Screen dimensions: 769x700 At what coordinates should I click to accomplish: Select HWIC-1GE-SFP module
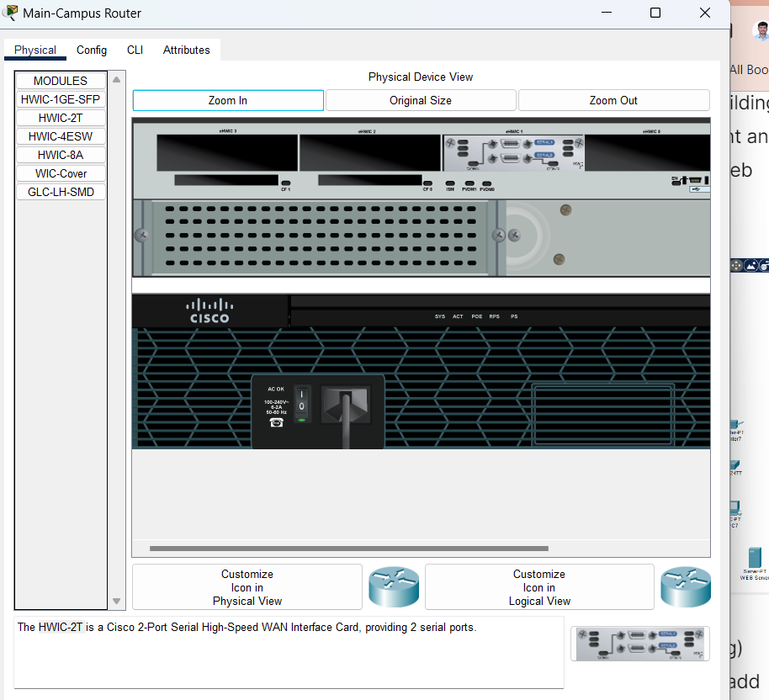pyautogui.click(x=61, y=99)
